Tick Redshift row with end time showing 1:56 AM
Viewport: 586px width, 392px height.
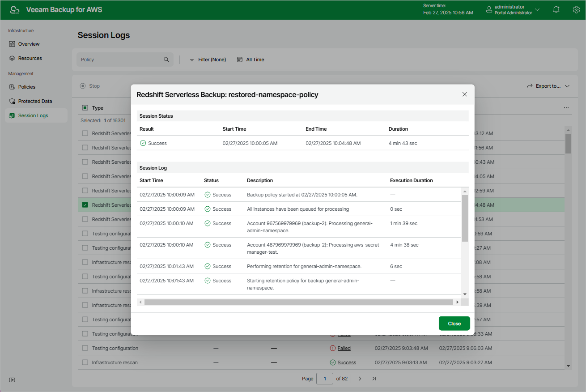pos(85,148)
